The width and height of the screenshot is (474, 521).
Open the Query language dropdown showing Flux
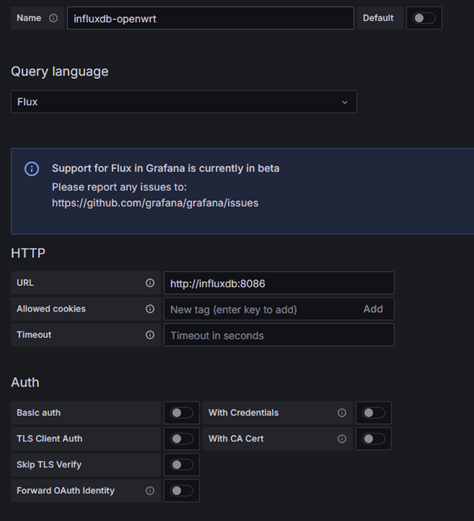click(x=184, y=102)
